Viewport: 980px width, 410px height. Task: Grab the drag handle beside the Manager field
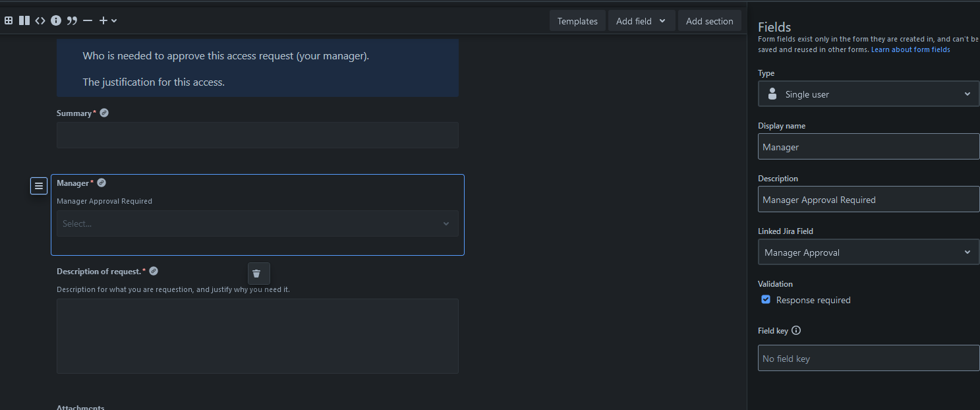click(x=39, y=186)
